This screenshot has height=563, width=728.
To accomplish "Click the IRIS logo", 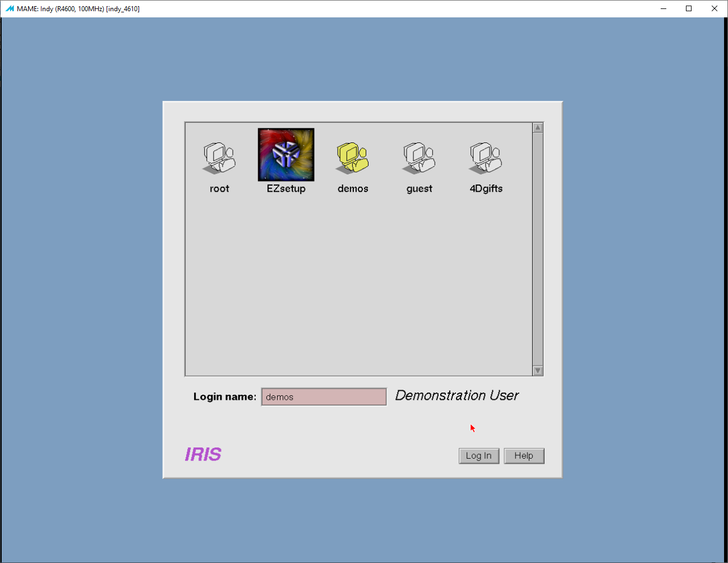I will tap(203, 454).
